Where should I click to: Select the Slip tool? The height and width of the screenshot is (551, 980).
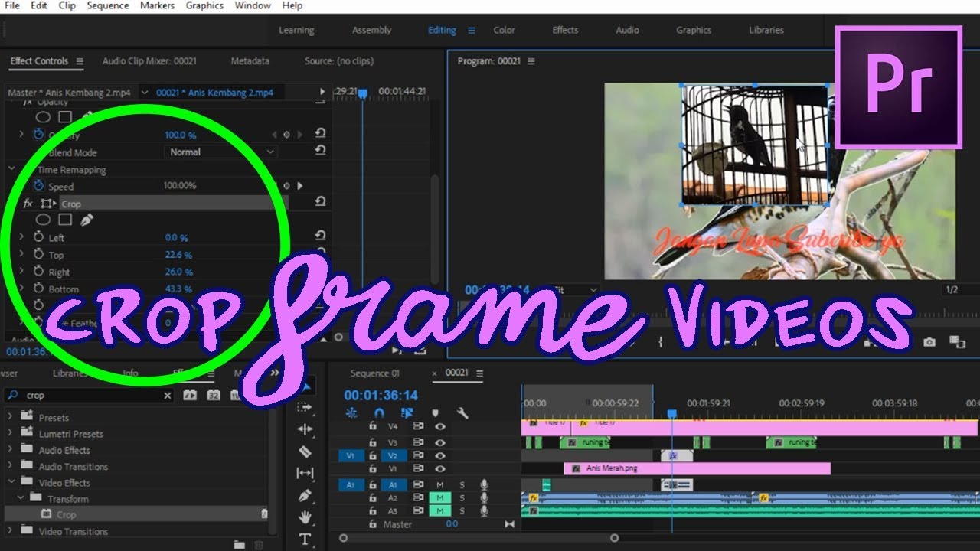(x=305, y=473)
